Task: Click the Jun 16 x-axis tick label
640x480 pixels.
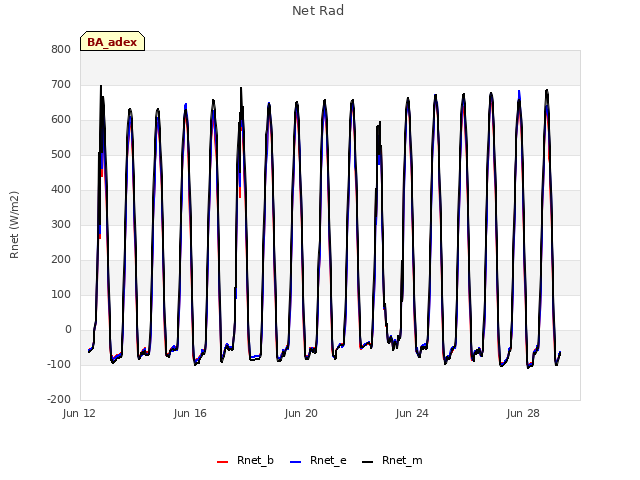Action: (190, 413)
